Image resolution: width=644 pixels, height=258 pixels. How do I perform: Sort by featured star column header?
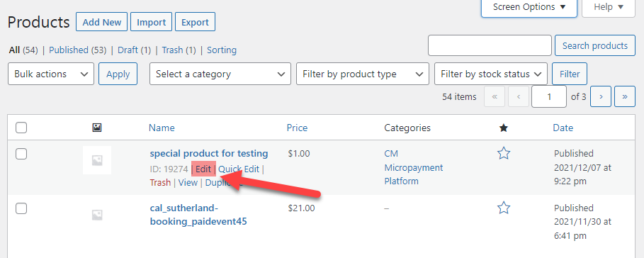tap(504, 128)
